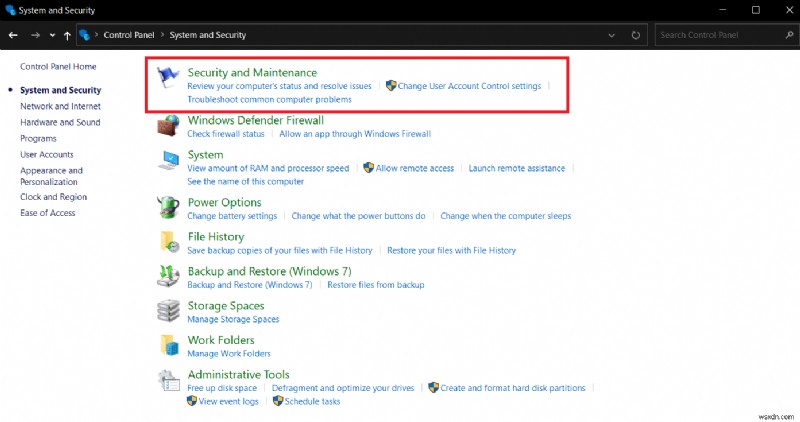The height and width of the screenshot is (422, 800).
Task: Click See the name of this computer
Action: (x=245, y=181)
